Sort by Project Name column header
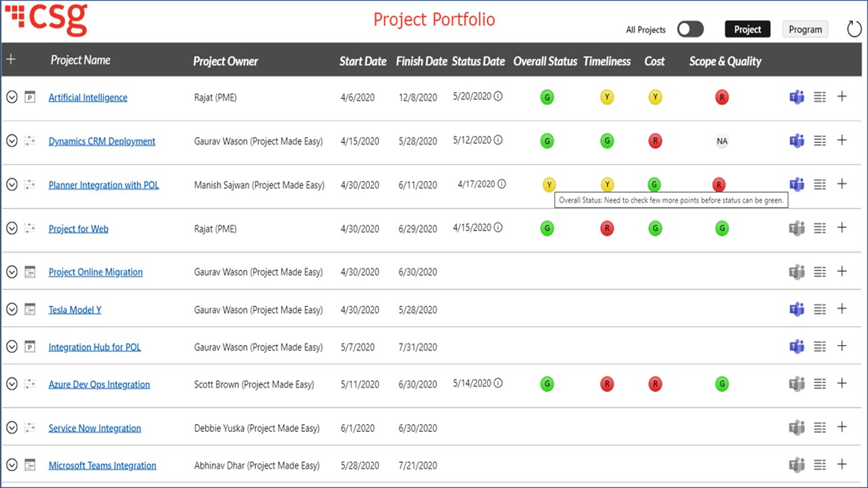This screenshot has height=488, width=868. pyautogui.click(x=80, y=60)
